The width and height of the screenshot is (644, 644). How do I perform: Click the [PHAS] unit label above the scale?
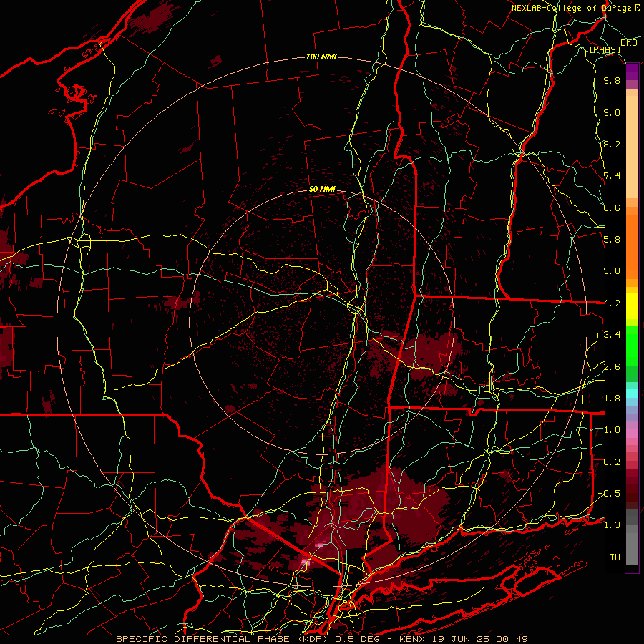tap(605, 50)
